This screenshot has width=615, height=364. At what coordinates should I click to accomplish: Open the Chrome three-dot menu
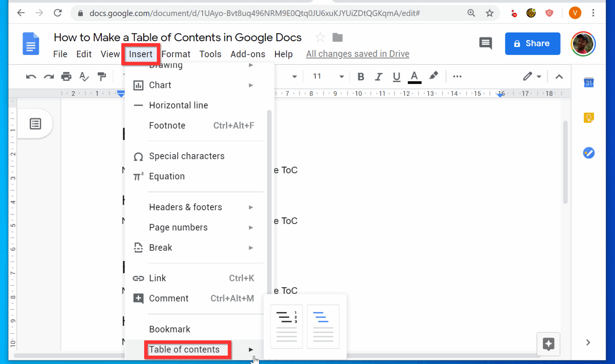593,13
